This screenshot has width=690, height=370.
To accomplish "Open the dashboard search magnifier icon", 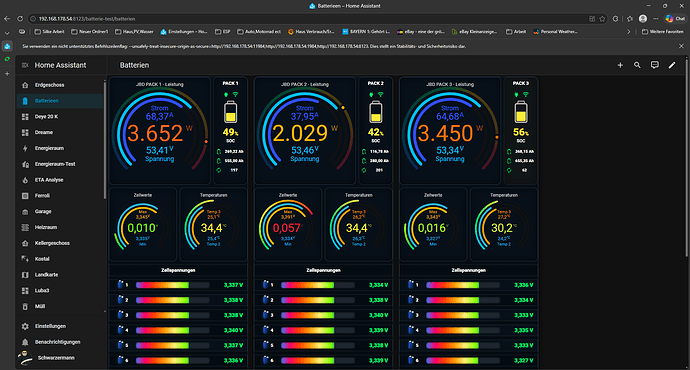I will point(637,65).
